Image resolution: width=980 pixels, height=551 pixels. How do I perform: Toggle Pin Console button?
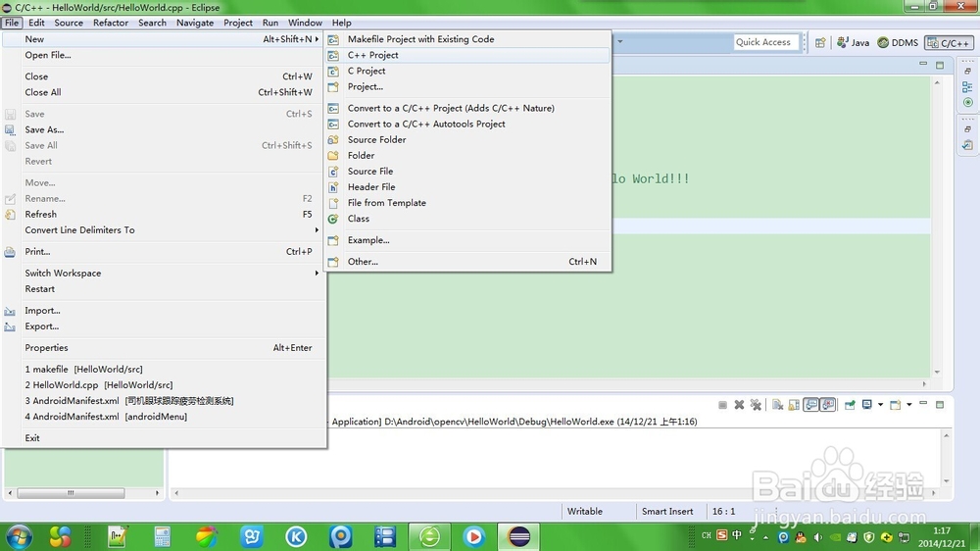(x=850, y=405)
